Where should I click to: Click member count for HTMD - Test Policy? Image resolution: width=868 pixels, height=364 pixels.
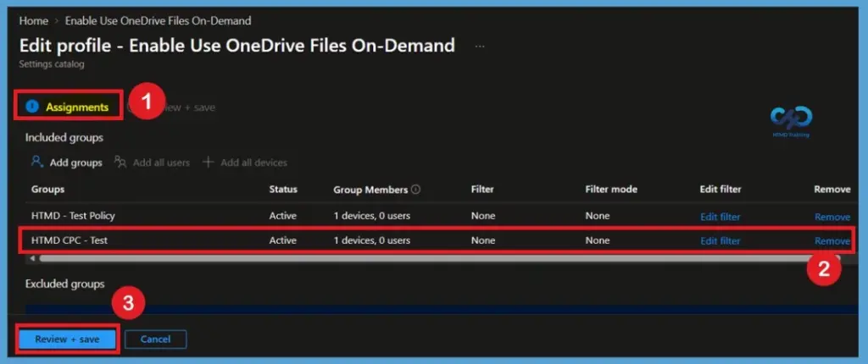click(x=372, y=216)
